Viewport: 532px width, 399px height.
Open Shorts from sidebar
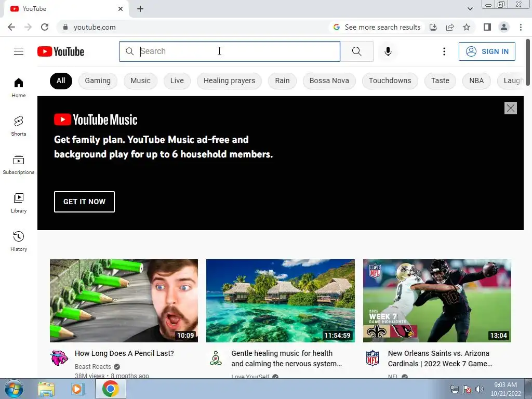pos(19,126)
